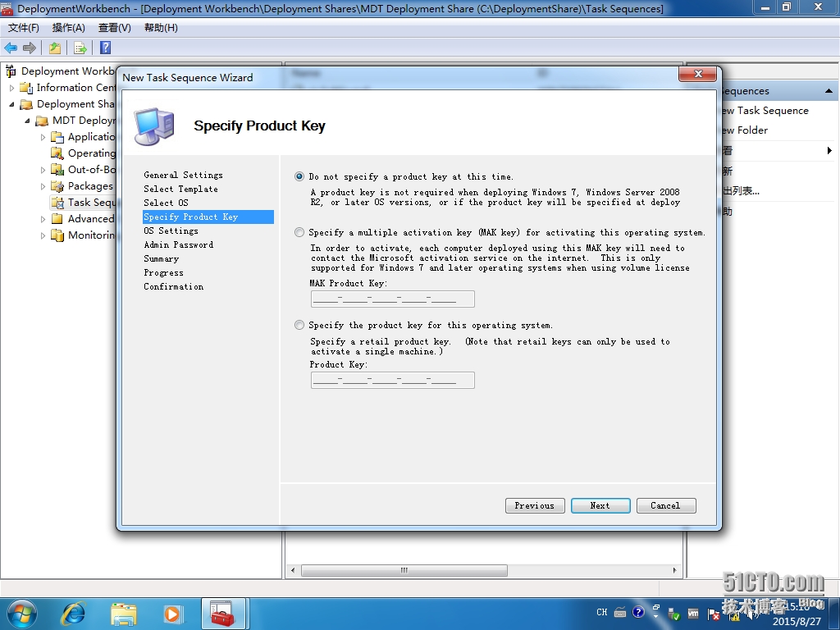
Task: Expand the Packages tree node
Action: (43, 186)
